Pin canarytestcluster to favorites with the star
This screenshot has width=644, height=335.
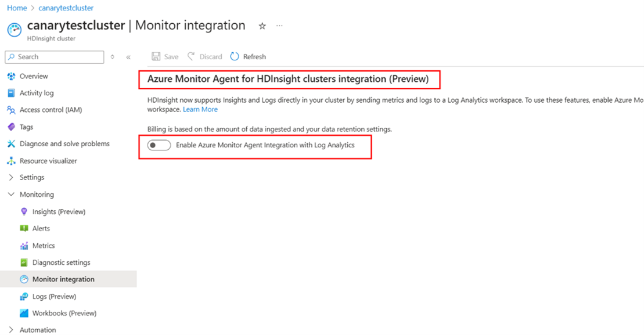(x=262, y=26)
